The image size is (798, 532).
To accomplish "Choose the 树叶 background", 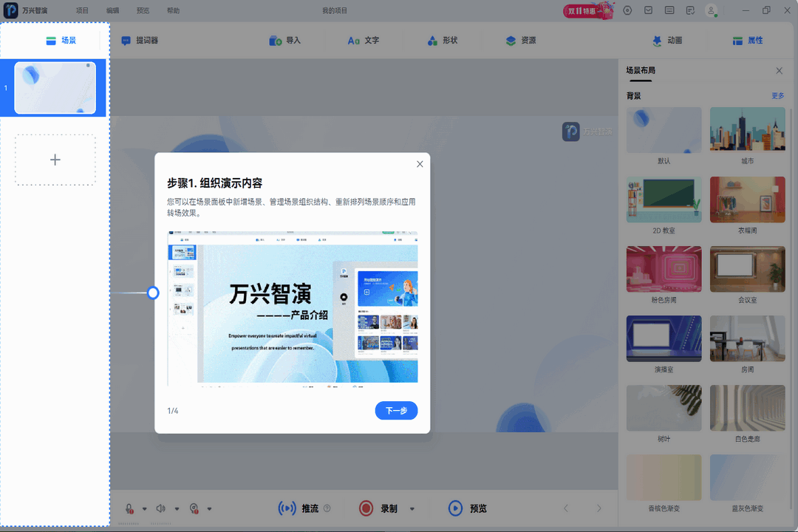I will click(664, 408).
